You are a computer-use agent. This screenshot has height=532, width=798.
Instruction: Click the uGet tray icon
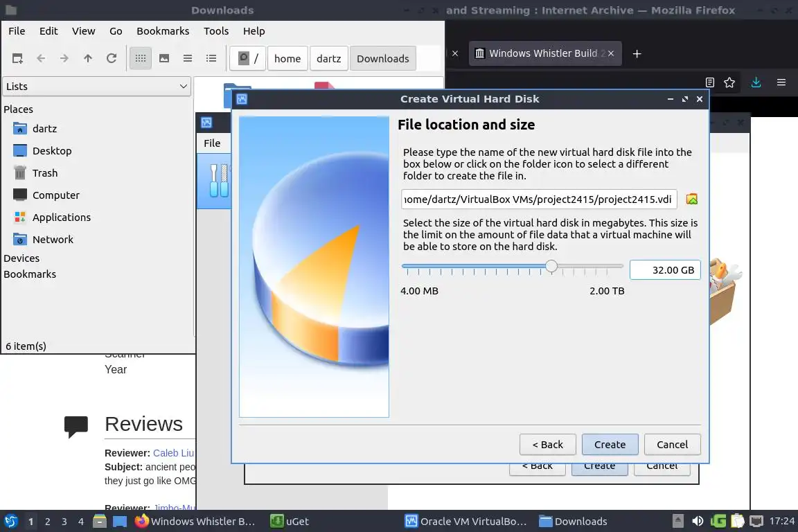tap(718, 522)
